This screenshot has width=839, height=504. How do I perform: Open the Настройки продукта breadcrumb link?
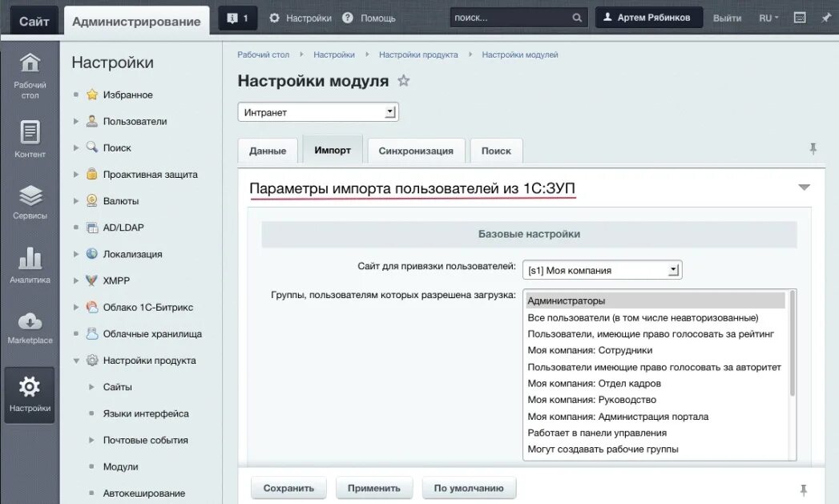point(418,54)
